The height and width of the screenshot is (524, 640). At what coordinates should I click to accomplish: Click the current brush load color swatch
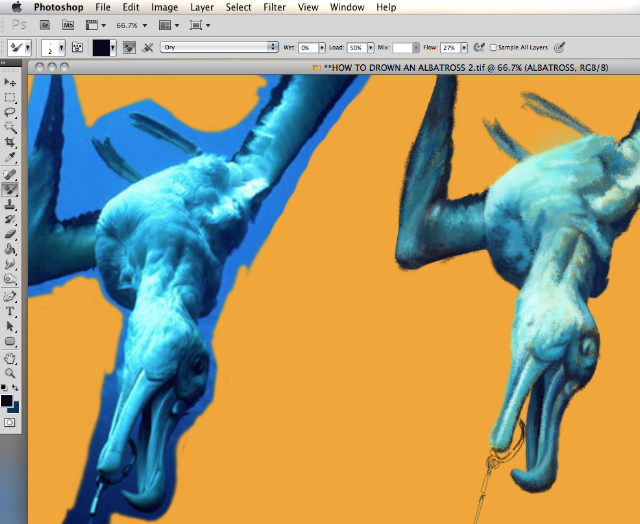click(x=101, y=48)
